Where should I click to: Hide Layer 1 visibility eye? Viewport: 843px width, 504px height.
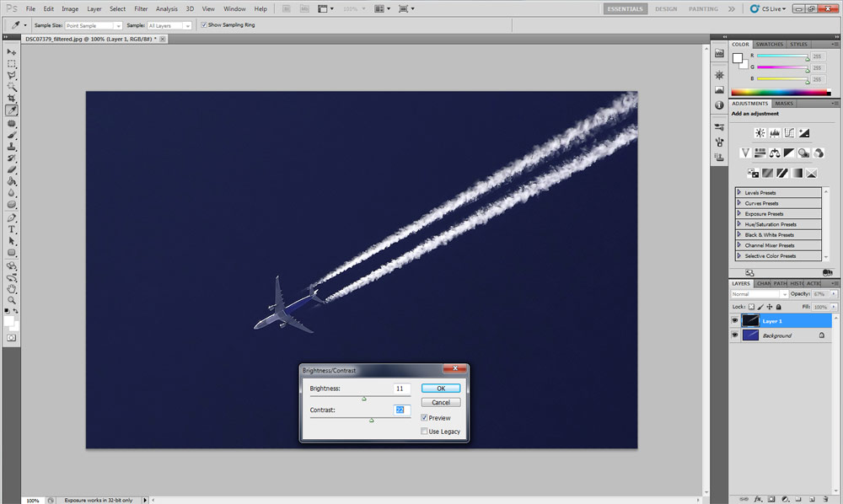735,321
